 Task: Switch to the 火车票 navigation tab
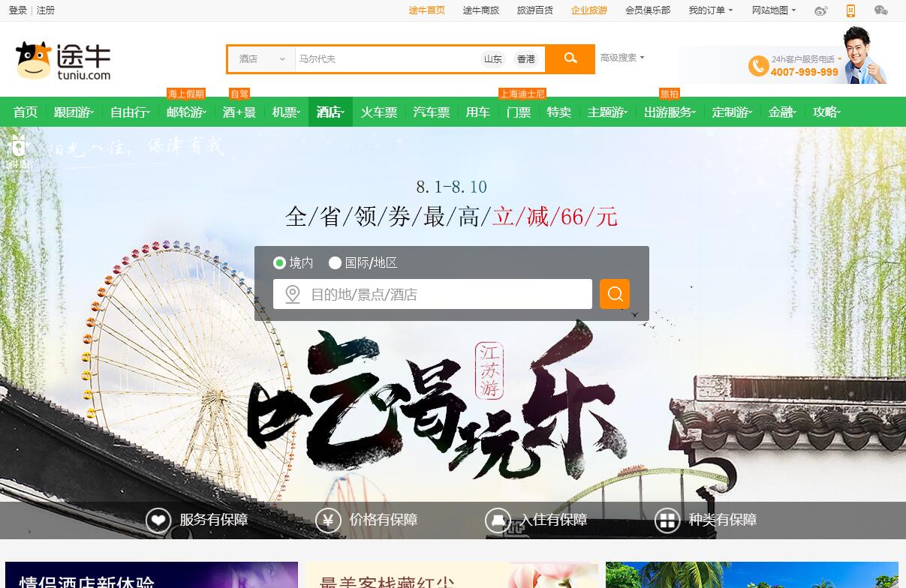pos(379,112)
